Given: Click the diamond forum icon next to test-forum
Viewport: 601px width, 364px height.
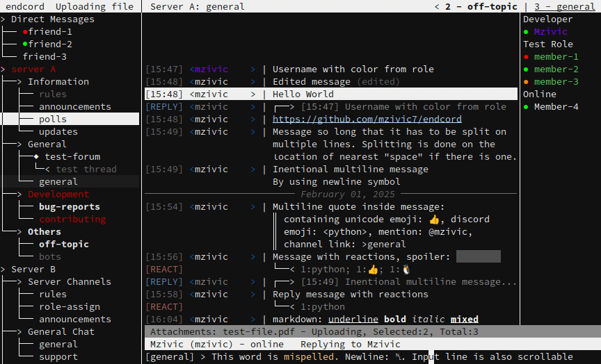Looking at the screenshot, I should (37, 157).
